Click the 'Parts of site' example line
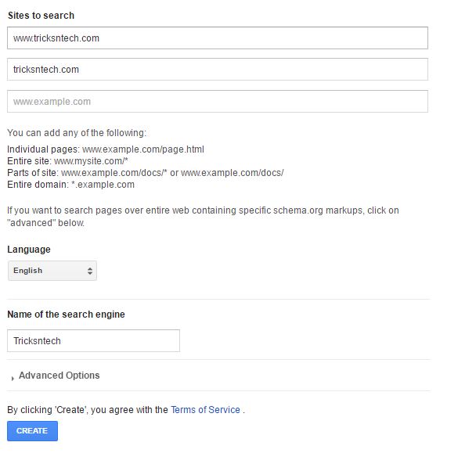Image resolution: width=476 pixels, height=453 pixels. coord(146,173)
